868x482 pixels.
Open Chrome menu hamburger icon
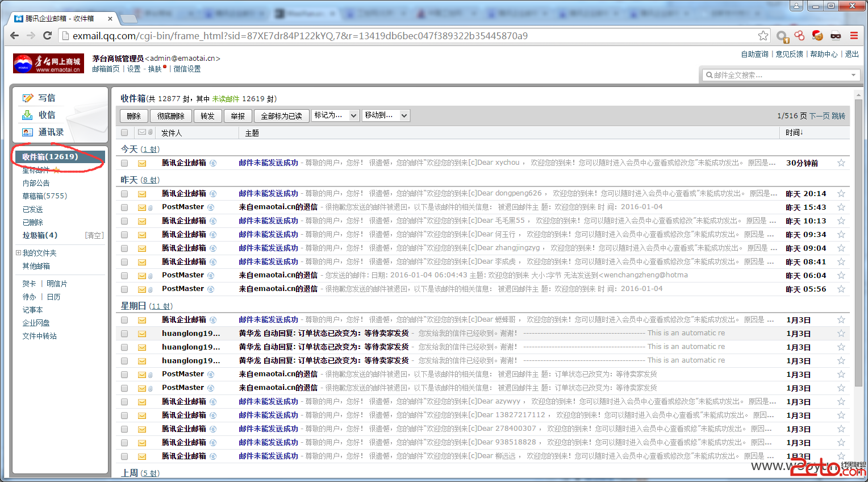[x=854, y=36]
